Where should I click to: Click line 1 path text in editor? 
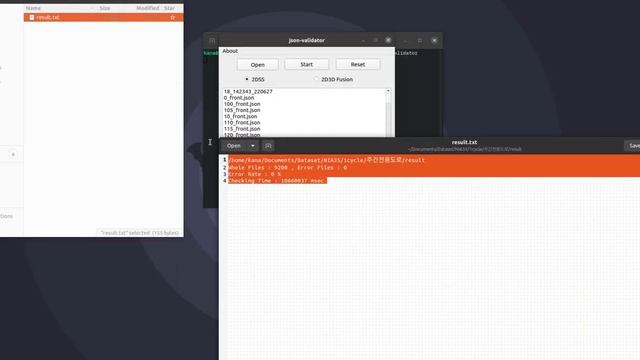point(327,160)
